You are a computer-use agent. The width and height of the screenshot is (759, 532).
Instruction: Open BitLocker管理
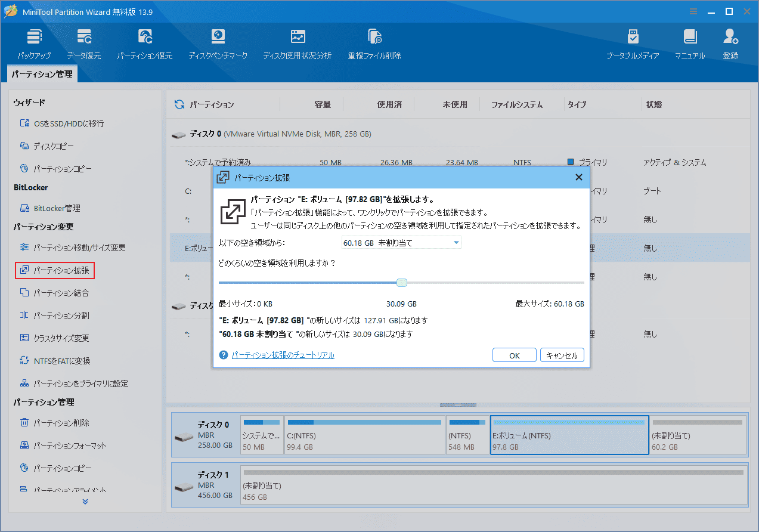coord(50,208)
